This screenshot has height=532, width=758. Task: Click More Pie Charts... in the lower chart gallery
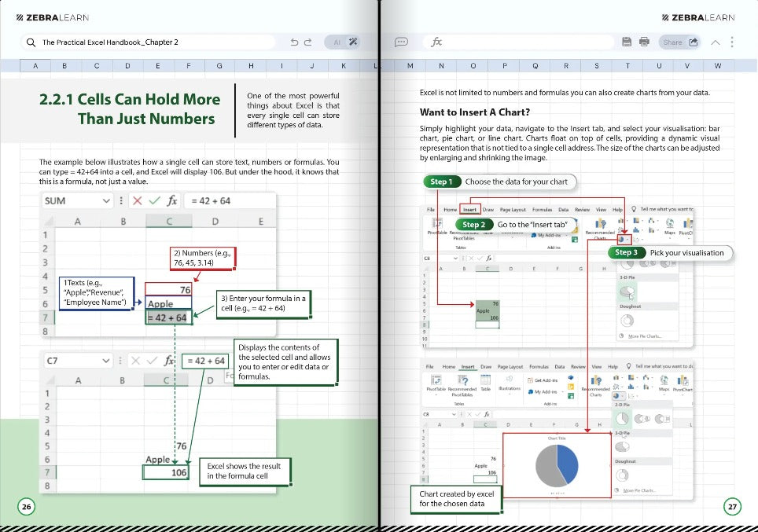[x=639, y=490]
